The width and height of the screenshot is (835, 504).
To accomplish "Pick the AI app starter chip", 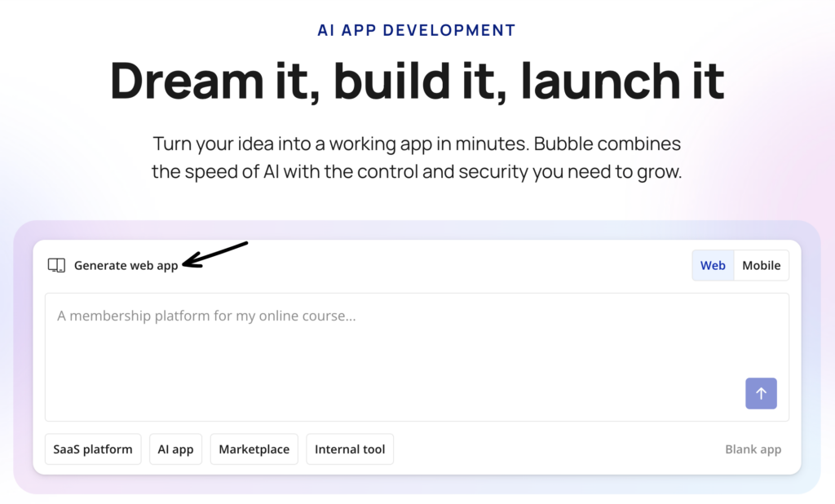I will coord(175,449).
